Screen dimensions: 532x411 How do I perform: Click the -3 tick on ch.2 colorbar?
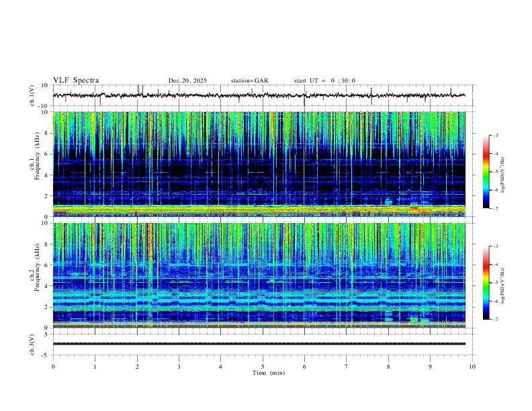(496, 246)
